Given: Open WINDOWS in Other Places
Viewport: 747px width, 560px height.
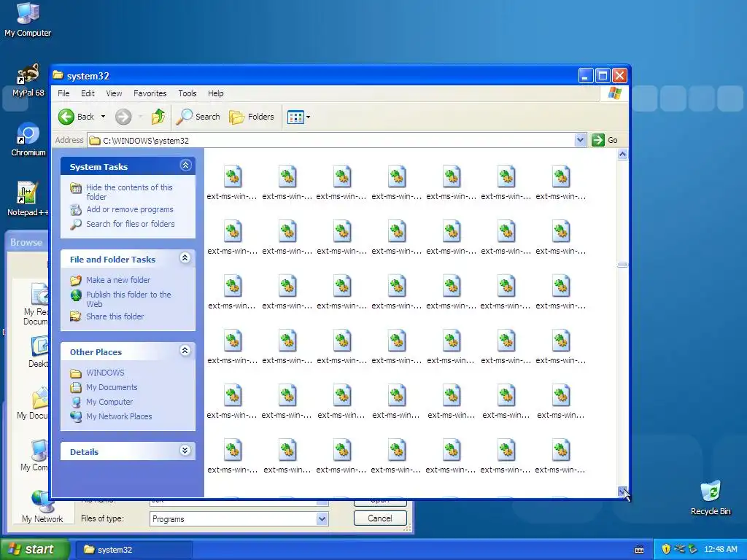Looking at the screenshot, I should (x=105, y=373).
